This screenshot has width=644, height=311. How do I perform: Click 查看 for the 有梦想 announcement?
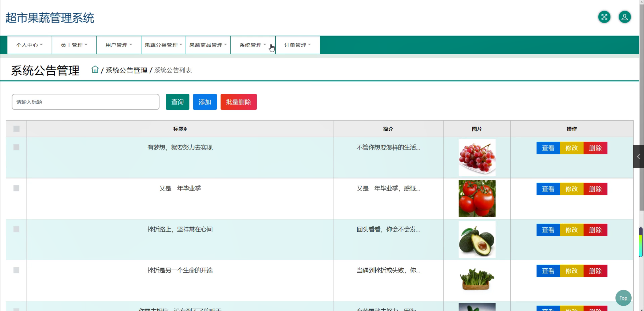[548, 148]
